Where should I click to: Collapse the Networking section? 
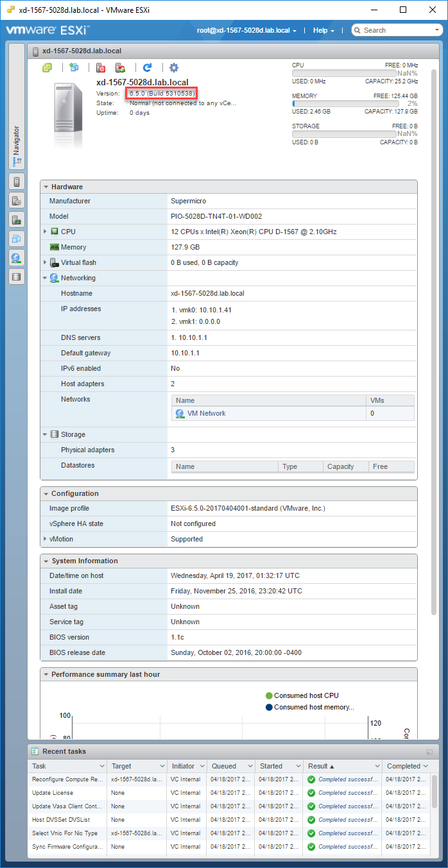(x=45, y=278)
